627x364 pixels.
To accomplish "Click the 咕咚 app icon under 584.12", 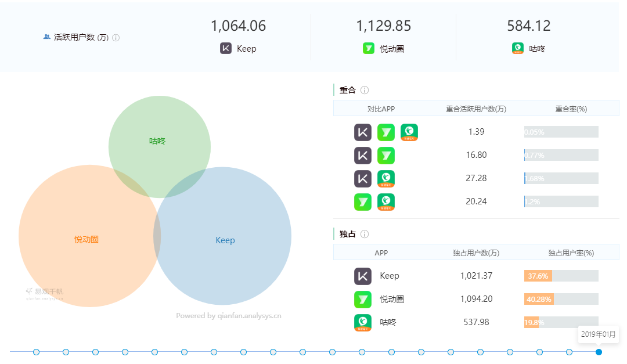I will pyautogui.click(x=518, y=48).
